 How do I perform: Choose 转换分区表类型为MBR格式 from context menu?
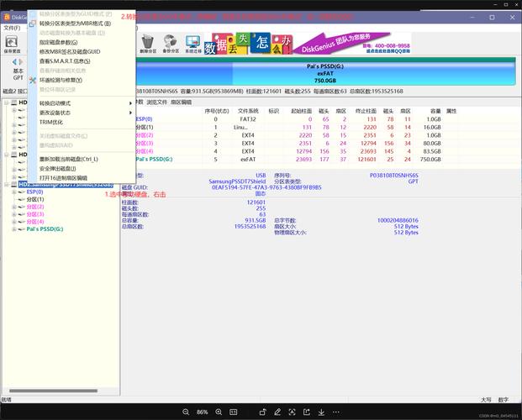75,24
